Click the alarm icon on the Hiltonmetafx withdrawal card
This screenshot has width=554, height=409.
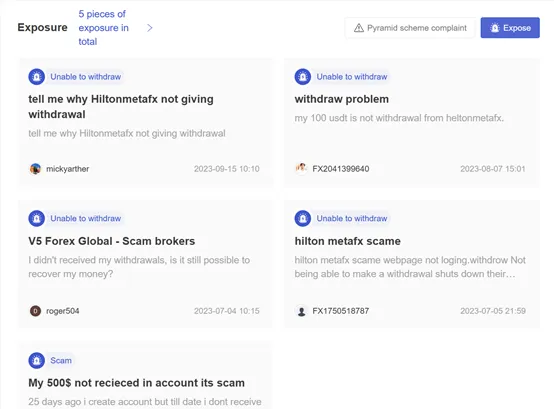36,77
